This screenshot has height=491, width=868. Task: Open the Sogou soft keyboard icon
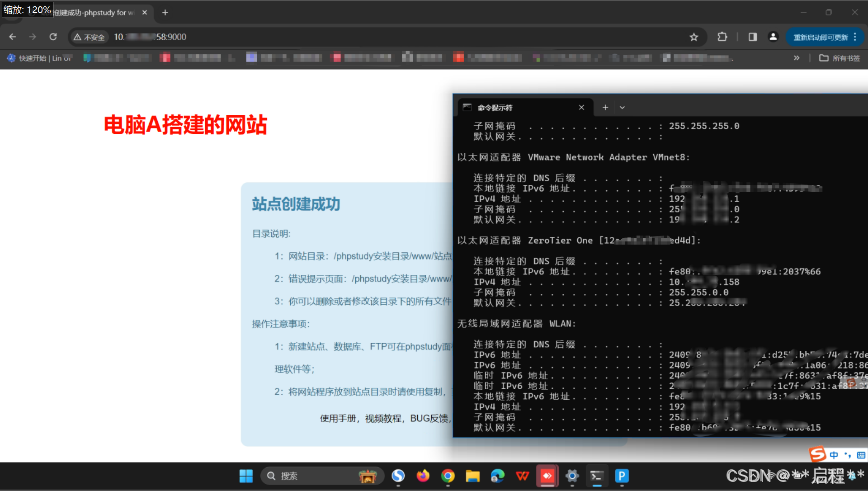click(861, 455)
